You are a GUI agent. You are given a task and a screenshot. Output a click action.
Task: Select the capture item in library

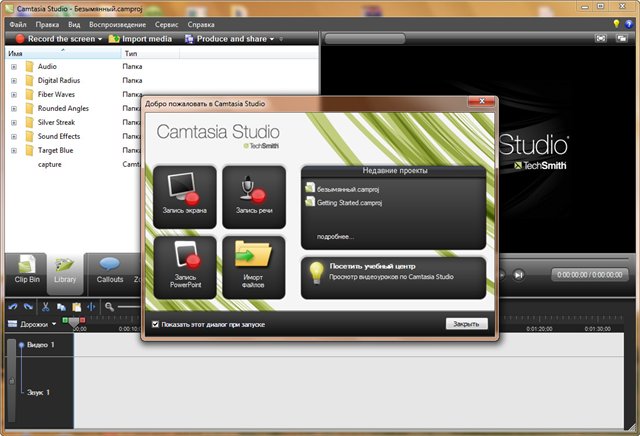pyautogui.click(x=49, y=165)
